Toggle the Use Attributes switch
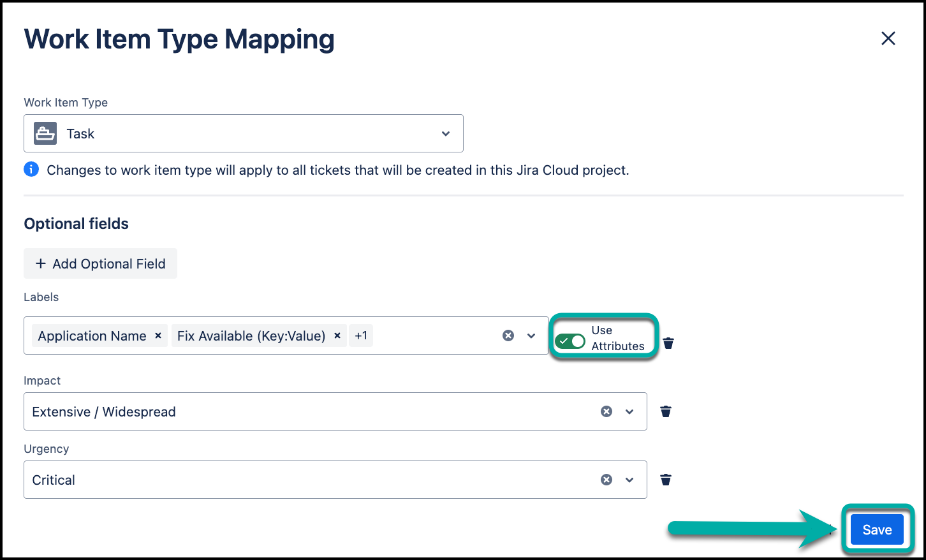This screenshot has height=560, width=926. tap(570, 341)
